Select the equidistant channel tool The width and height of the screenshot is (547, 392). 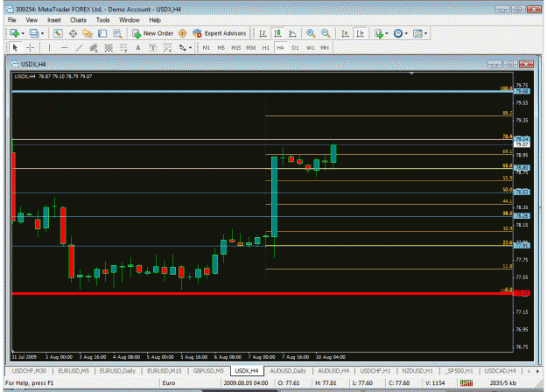point(94,48)
